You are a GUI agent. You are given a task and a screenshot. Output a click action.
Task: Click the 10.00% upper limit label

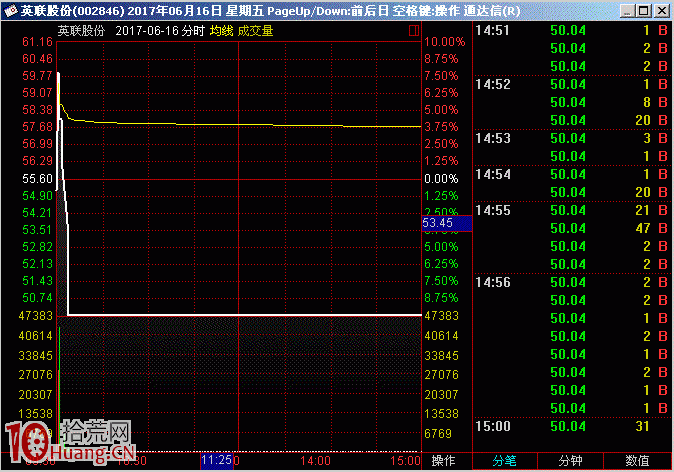click(444, 42)
